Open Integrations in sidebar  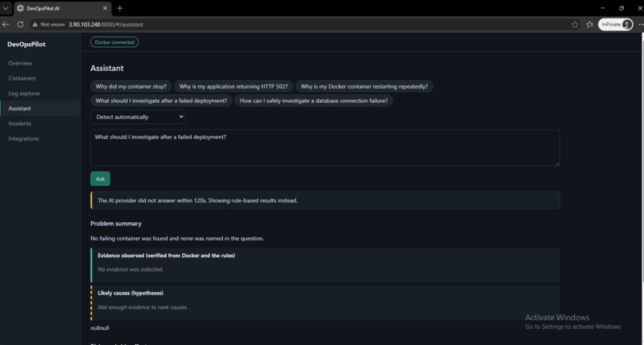(23, 139)
